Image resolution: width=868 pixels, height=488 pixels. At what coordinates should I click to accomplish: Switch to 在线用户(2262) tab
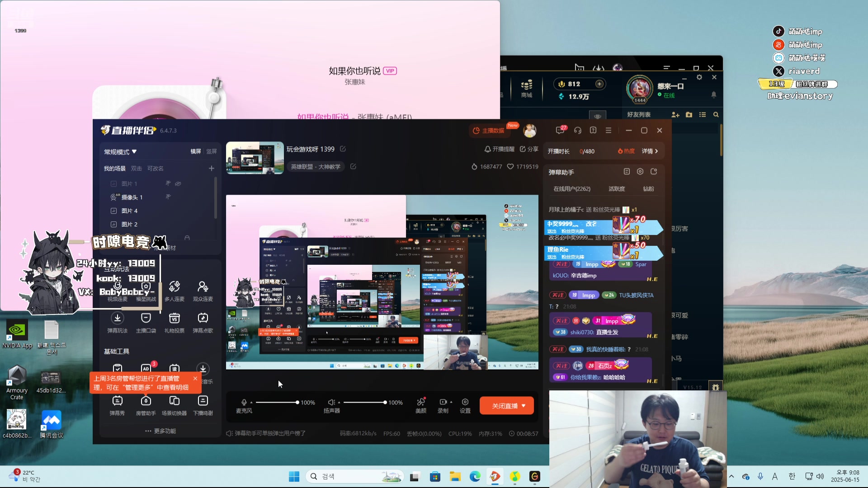pos(572,188)
